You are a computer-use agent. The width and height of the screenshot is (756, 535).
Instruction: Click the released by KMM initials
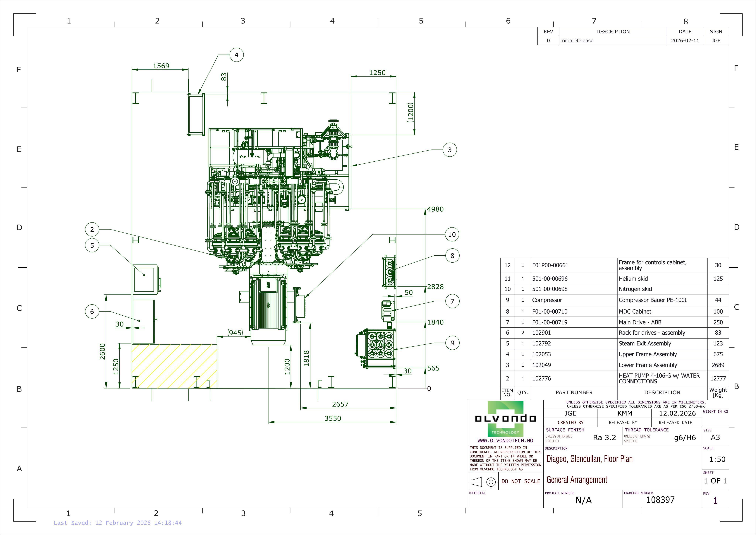(625, 413)
